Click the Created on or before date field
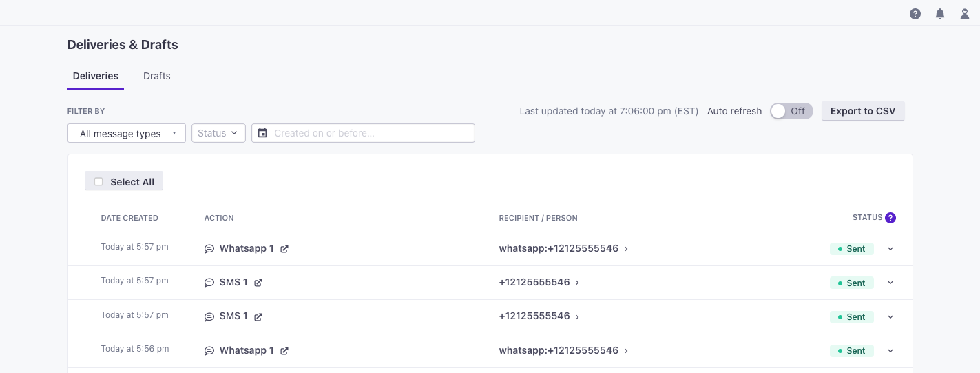 click(x=371, y=133)
